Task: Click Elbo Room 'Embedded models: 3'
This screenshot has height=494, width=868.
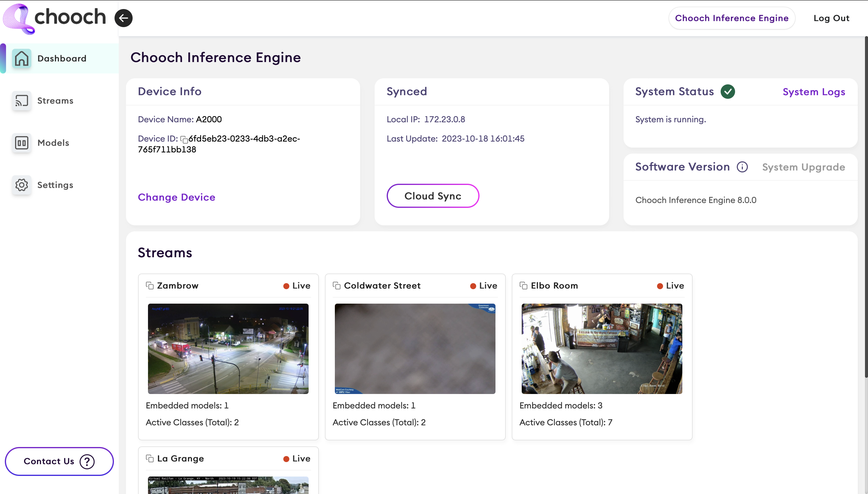Action: [x=561, y=405]
